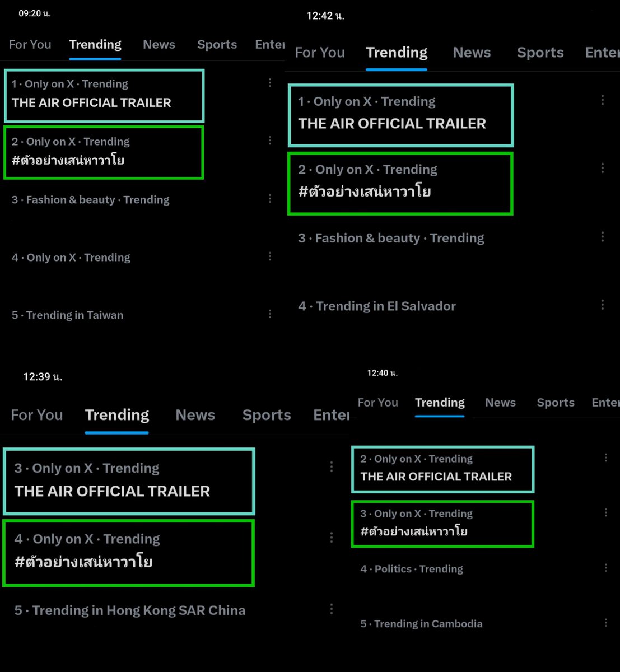Image resolution: width=620 pixels, height=672 pixels.
Task: Open more options for trend 2 in 12:40 screenshot
Action: click(606, 458)
